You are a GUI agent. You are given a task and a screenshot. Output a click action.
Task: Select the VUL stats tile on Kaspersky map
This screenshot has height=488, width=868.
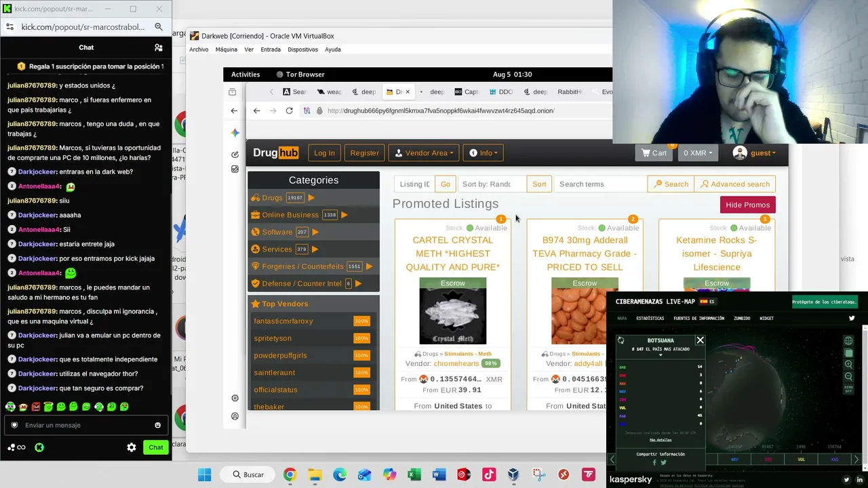pos(801,460)
